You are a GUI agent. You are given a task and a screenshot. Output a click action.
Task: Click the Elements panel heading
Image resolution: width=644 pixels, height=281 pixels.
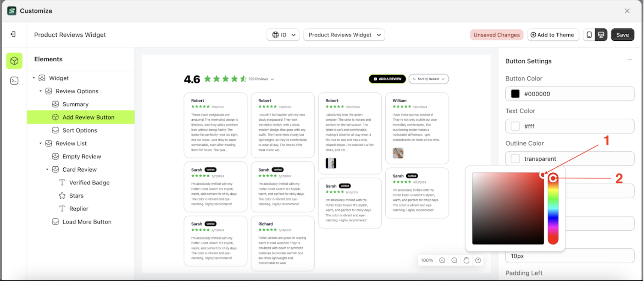pos(48,59)
